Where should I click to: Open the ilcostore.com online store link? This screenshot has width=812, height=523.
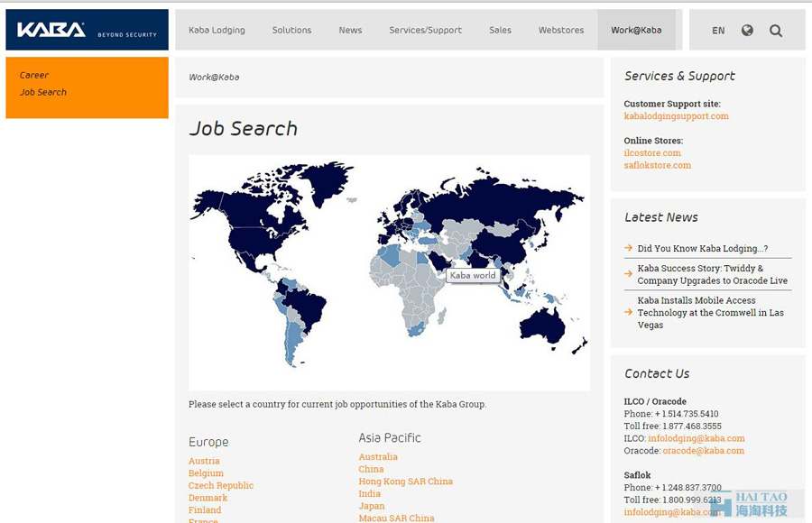click(x=652, y=152)
